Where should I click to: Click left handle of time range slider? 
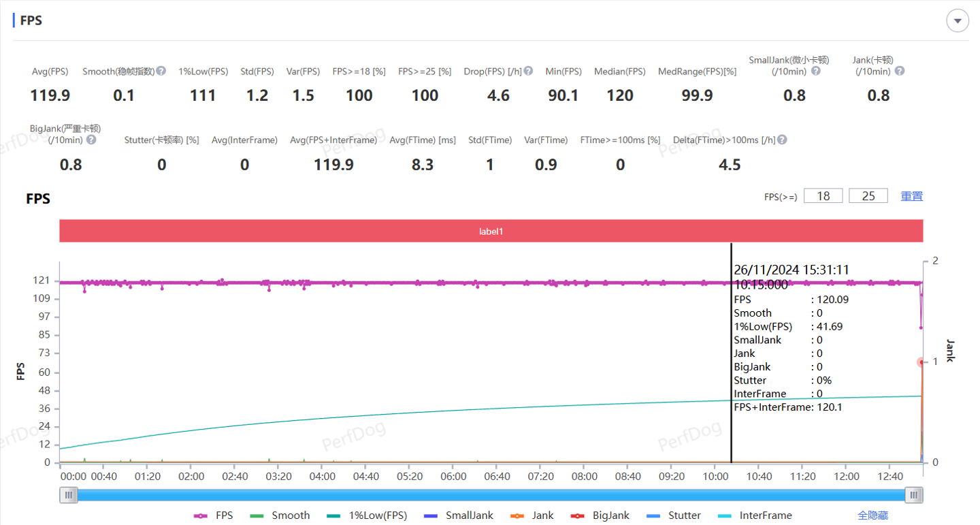point(68,495)
